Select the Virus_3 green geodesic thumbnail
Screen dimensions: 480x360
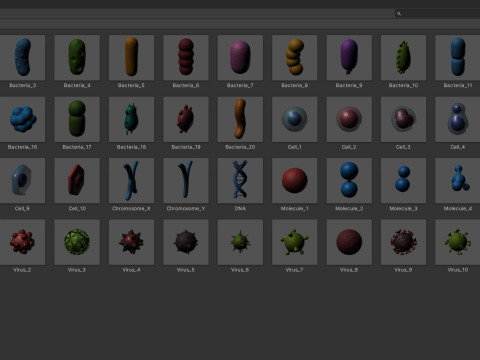click(x=77, y=242)
